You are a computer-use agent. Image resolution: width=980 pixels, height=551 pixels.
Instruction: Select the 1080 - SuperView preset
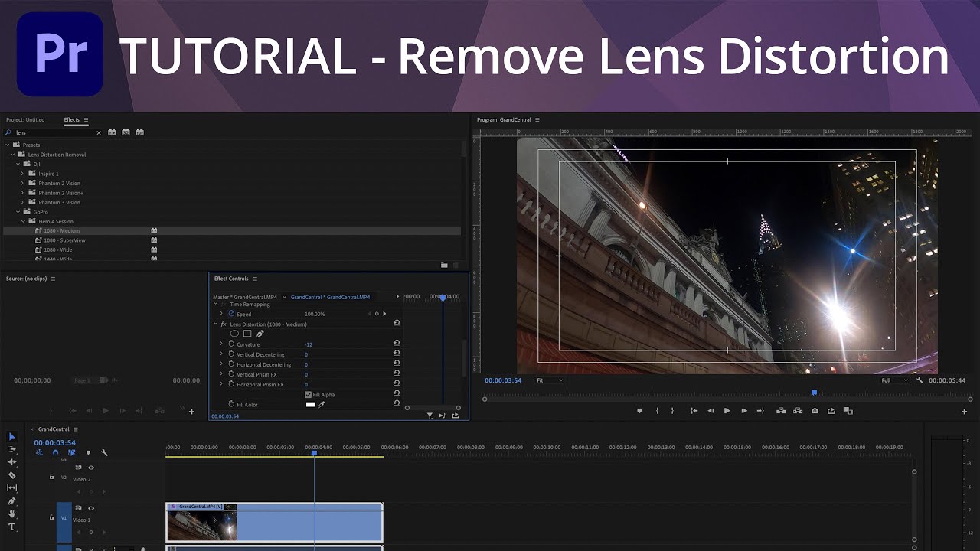[64, 240]
